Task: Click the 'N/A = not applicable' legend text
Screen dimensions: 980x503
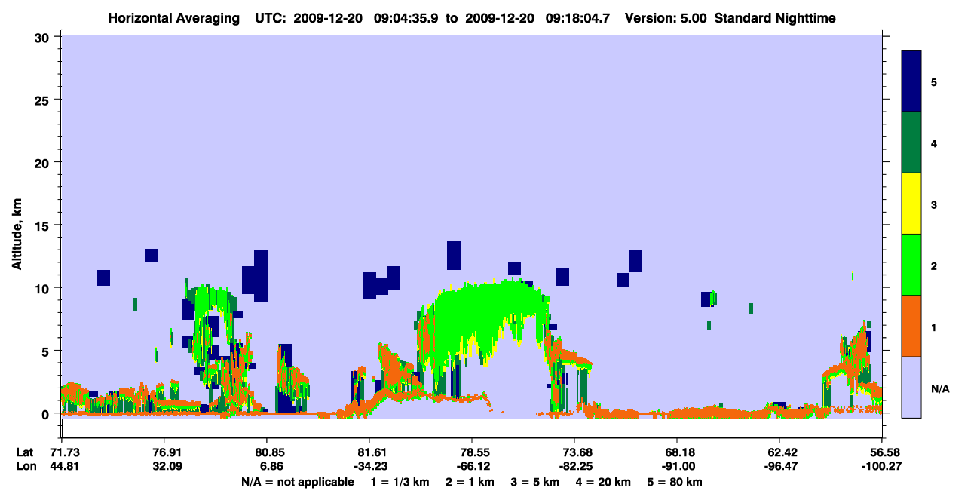Action: (297, 482)
